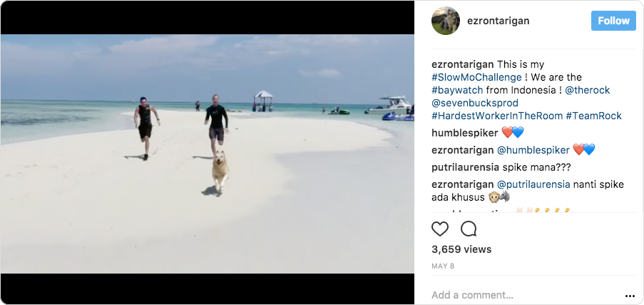Viewport: 644px width, 305px height.
Task: View commenter putrilaurensia's profile
Action: pyautogui.click(x=466, y=167)
